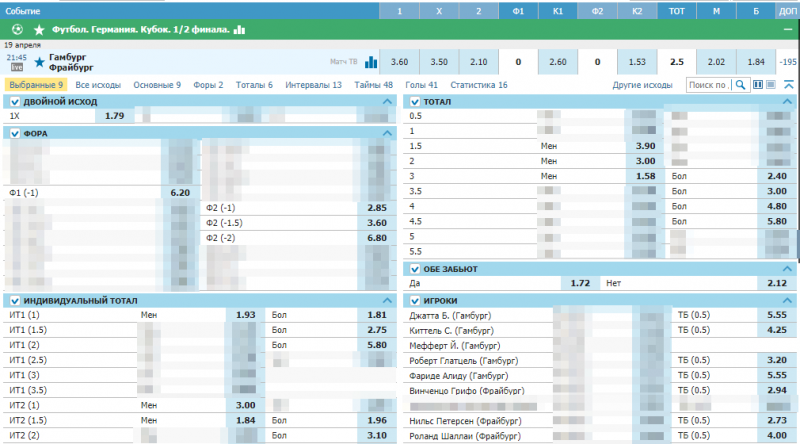Collapse the ФОРА section chevron
Screen dimensions: 800x444
(387, 133)
